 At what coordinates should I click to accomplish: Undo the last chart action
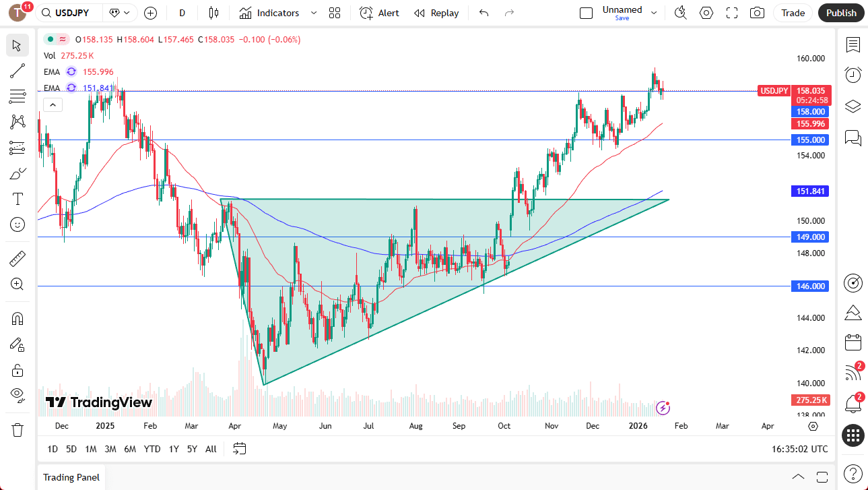coord(483,13)
